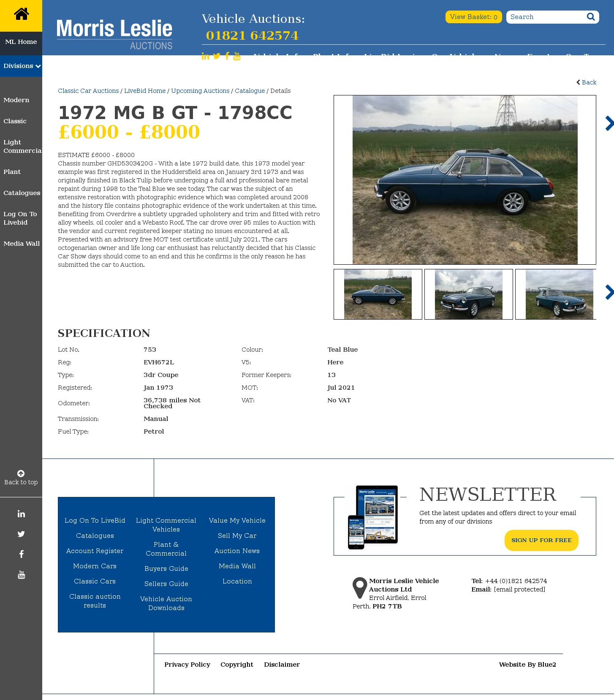Click into the Search field
Image resolution: width=614 pixels, height=700 pixels.
tap(546, 17)
